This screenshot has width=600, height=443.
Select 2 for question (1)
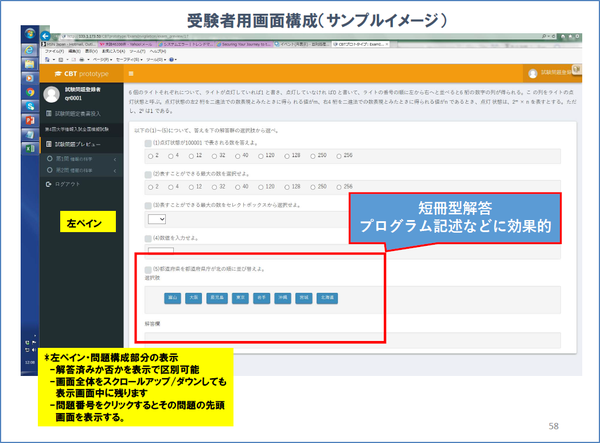(150, 156)
